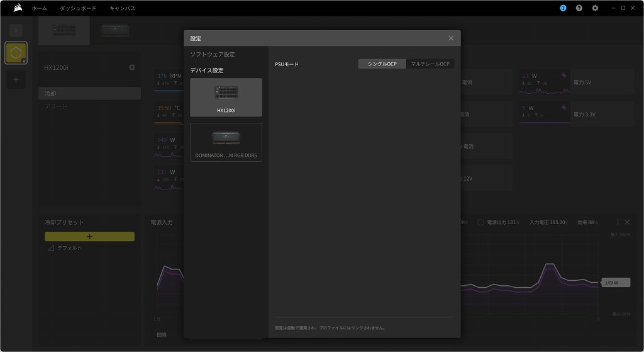Expand the left sidebar chevron
This screenshot has width=644, height=352.
click(x=16, y=30)
